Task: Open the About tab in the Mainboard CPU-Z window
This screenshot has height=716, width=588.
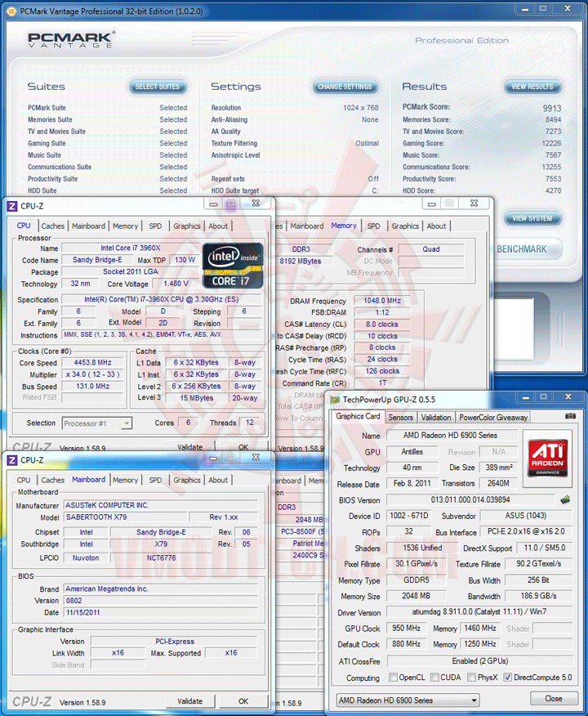Action: [218, 480]
